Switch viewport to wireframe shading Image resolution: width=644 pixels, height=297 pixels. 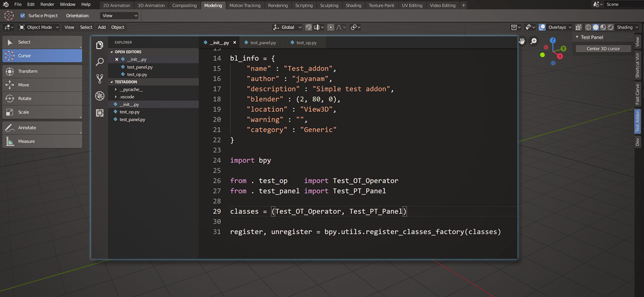(589, 27)
